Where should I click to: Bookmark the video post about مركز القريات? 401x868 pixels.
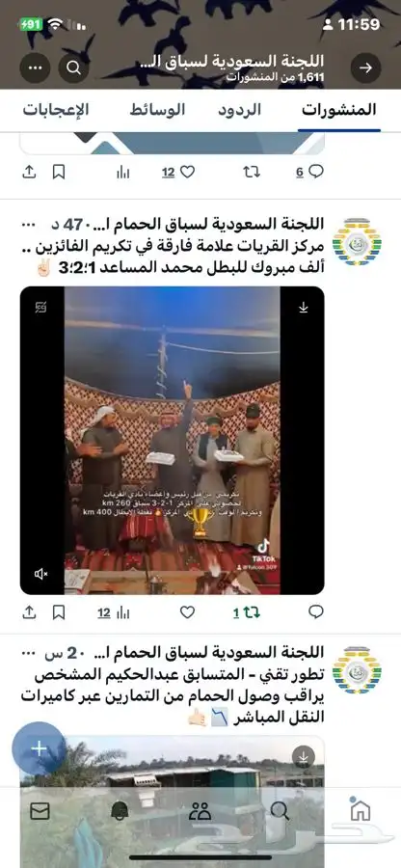[x=59, y=611]
